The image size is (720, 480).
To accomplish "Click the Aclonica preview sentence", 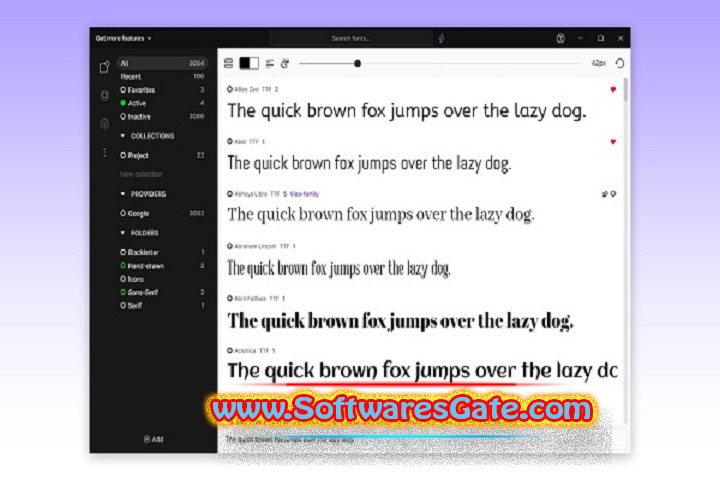I will 422,371.
